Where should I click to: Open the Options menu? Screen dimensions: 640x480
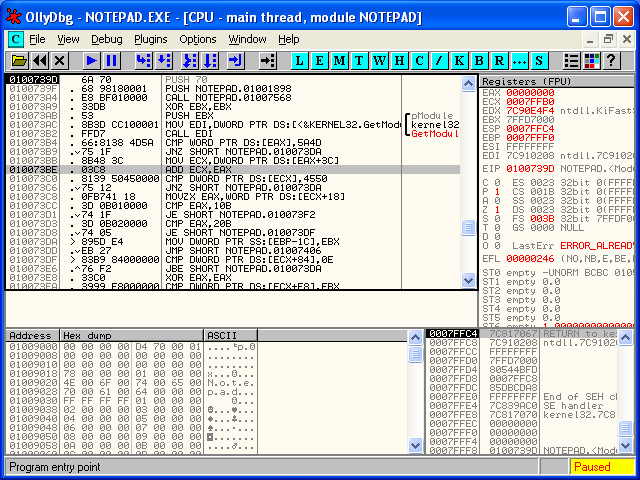[x=198, y=40]
